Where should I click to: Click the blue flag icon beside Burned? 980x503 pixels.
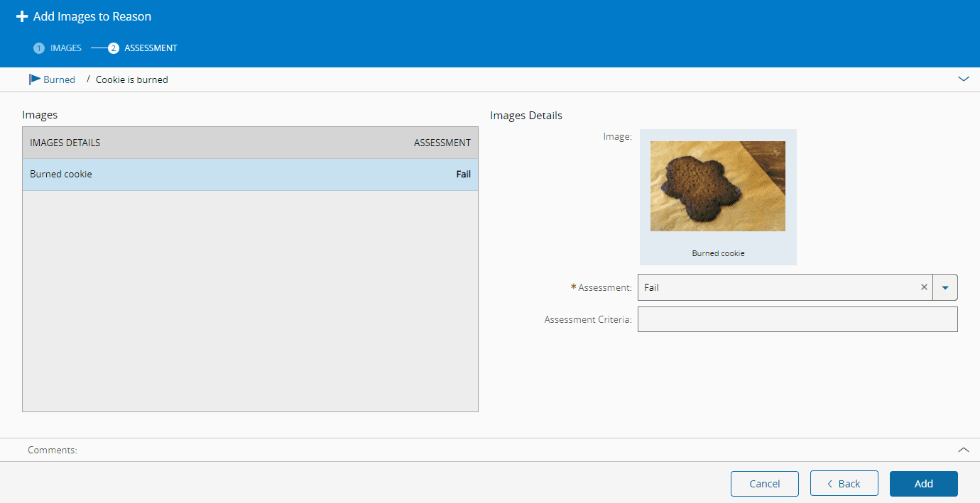click(x=34, y=79)
